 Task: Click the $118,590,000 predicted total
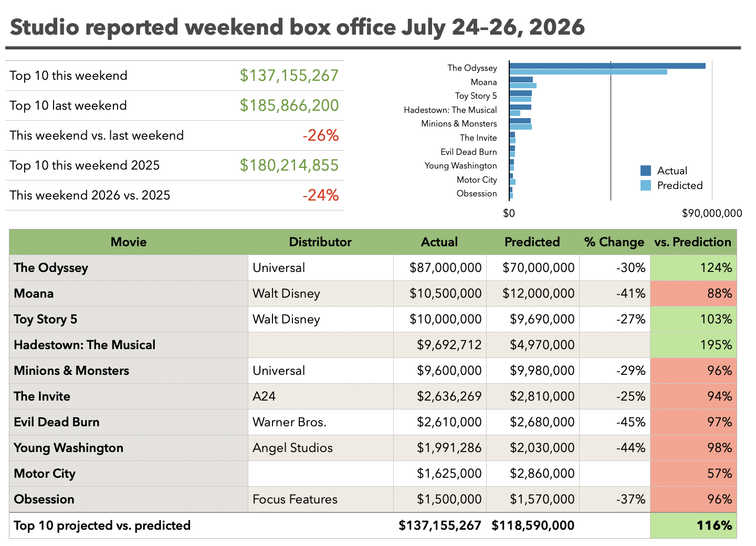tap(533, 526)
